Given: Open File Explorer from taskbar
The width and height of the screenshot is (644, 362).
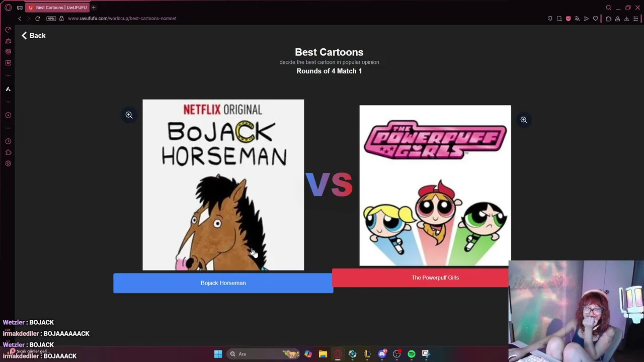Looking at the screenshot, I should click(x=323, y=354).
